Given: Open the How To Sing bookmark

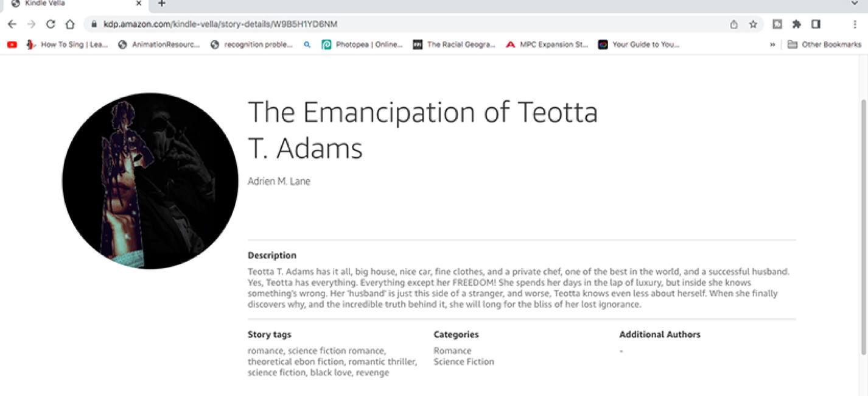Looking at the screenshot, I should pyautogui.click(x=67, y=44).
